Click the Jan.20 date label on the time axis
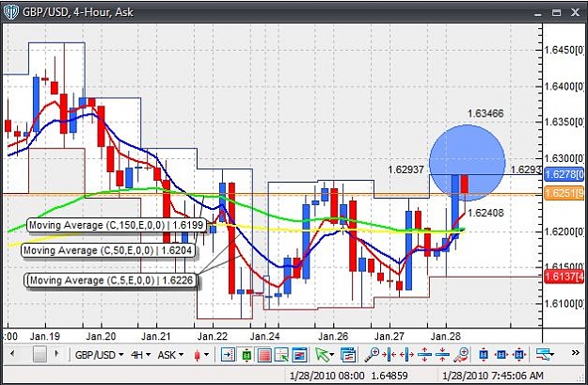The width and height of the screenshot is (588, 385). click(101, 336)
